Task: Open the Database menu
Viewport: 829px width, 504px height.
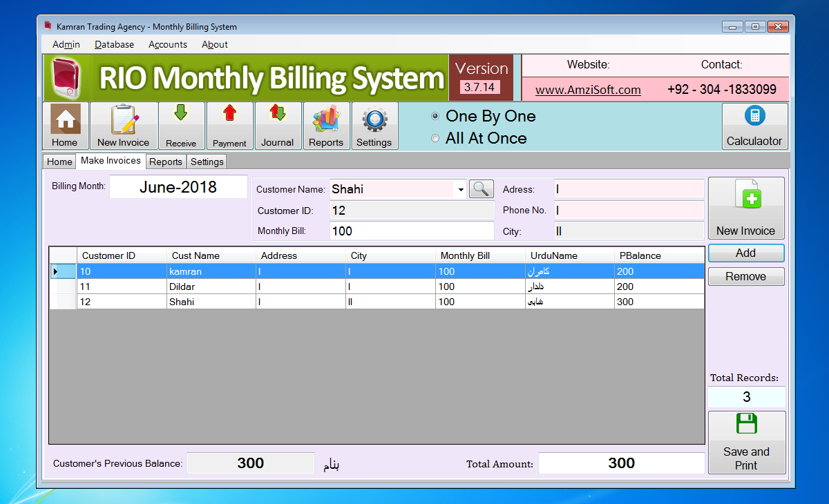Action: click(x=113, y=44)
